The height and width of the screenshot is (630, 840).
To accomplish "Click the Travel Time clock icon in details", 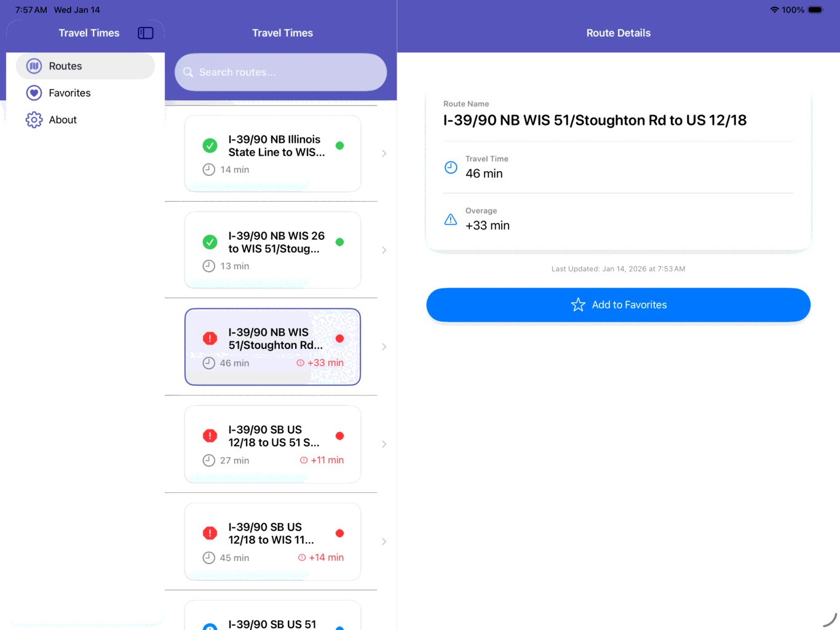I will coord(451,167).
